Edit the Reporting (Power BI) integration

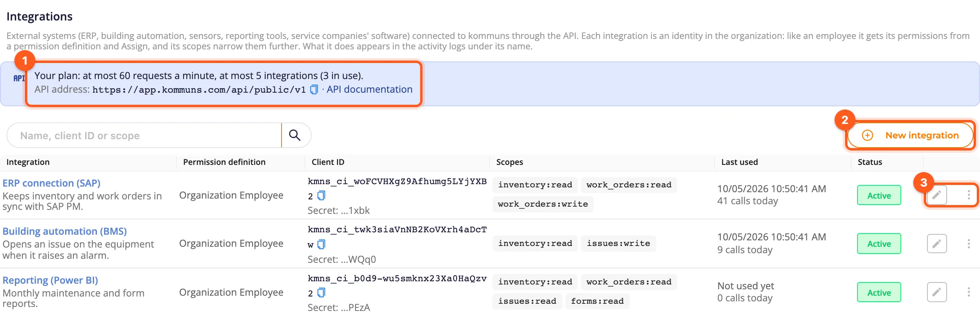(x=937, y=292)
